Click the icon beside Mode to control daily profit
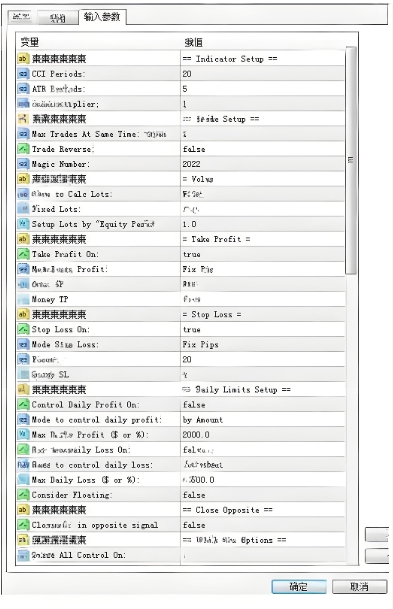 coord(23,420)
